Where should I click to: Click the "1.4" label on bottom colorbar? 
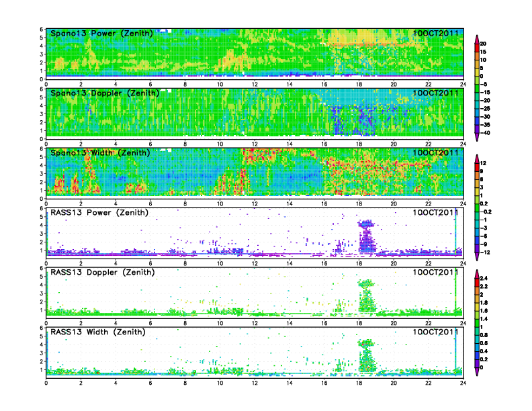tap(484, 319)
